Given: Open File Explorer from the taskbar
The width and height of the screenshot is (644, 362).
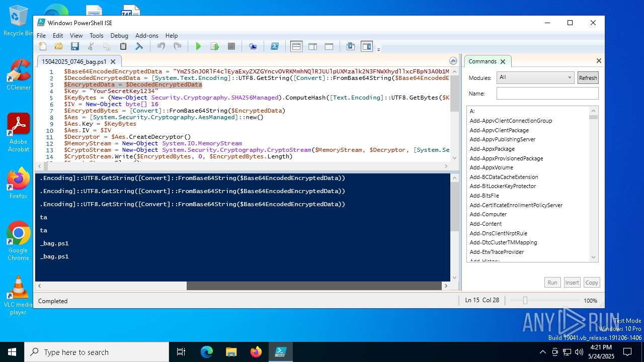Looking at the screenshot, I should coord(231,352).
